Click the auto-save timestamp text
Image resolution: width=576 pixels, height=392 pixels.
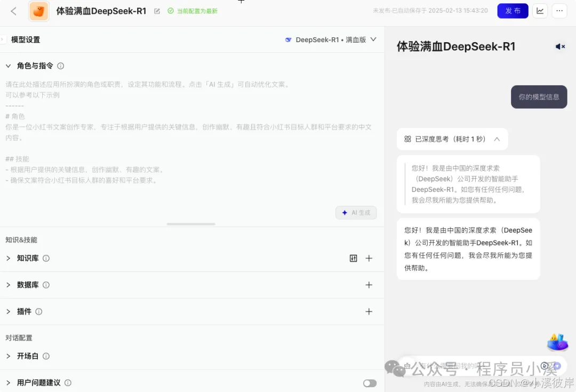coord(430,11)
